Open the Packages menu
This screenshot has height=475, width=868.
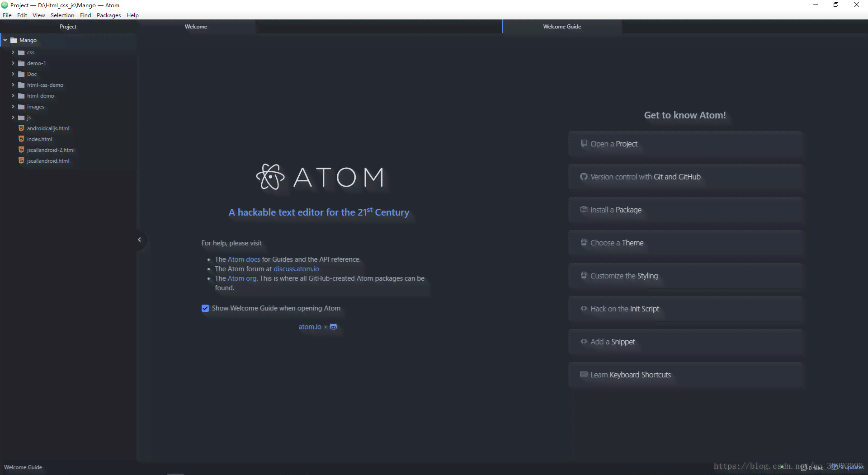[x=108, y=15]
